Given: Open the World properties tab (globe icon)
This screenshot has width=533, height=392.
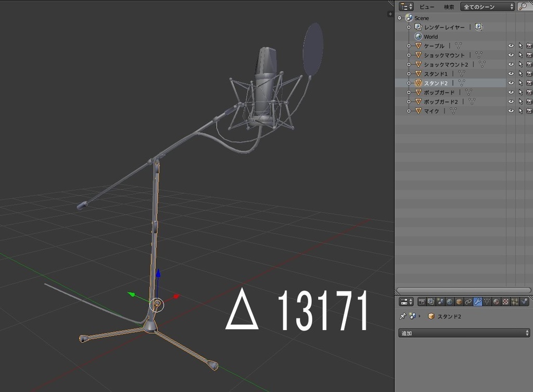Looking at the screenshot, I should pos(449,302).
